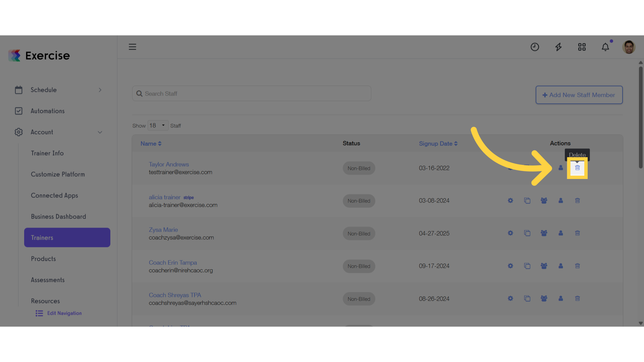
Task: Open the apps grid icon
Action: tap(582, 47)
